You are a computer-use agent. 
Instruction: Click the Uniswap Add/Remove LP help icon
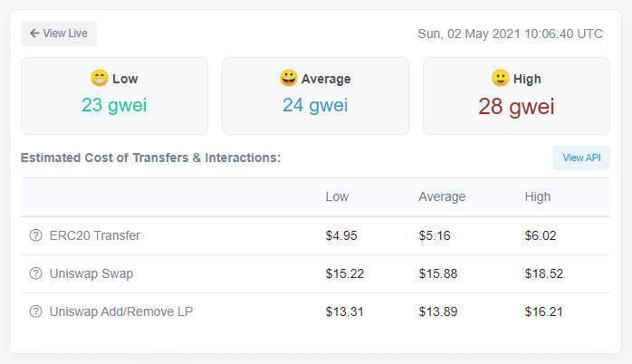pos(36,311)
